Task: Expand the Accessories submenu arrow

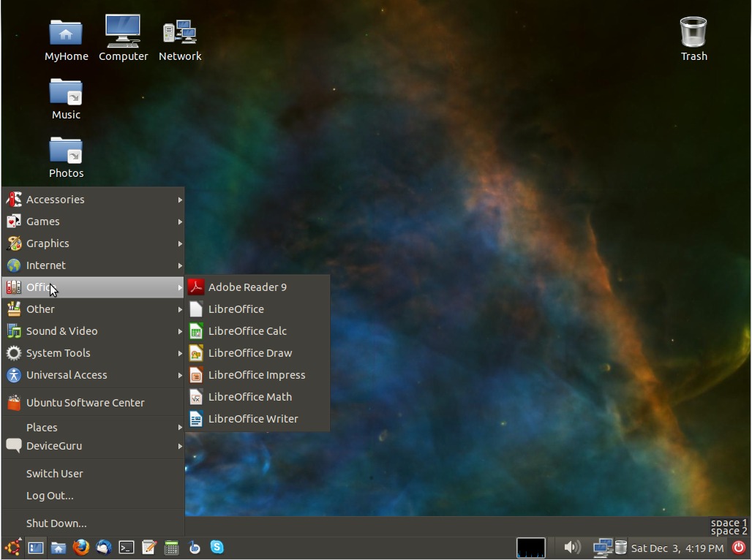Action: 180,200
